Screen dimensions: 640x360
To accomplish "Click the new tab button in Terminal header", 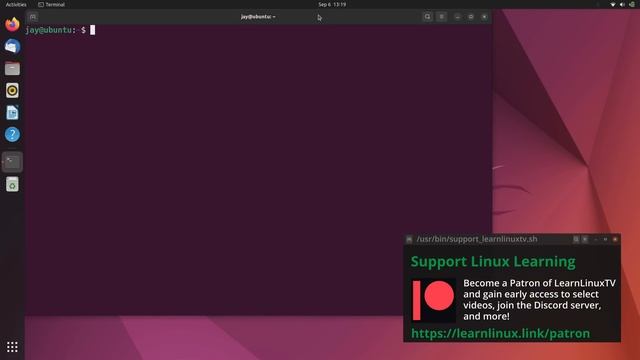I will (33, 17).
